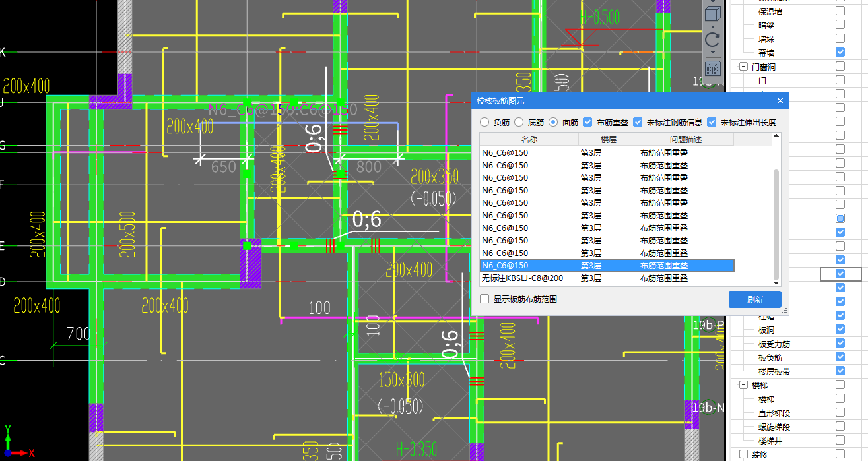Select the 板受力筋 tree item
This screenshot has height=461, width=868.
point(774,344)
